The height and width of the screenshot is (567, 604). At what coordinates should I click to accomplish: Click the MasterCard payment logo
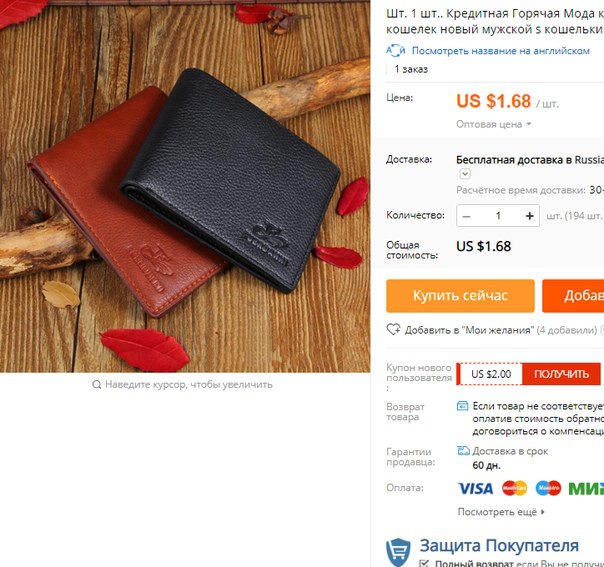(x=514, y=488)
